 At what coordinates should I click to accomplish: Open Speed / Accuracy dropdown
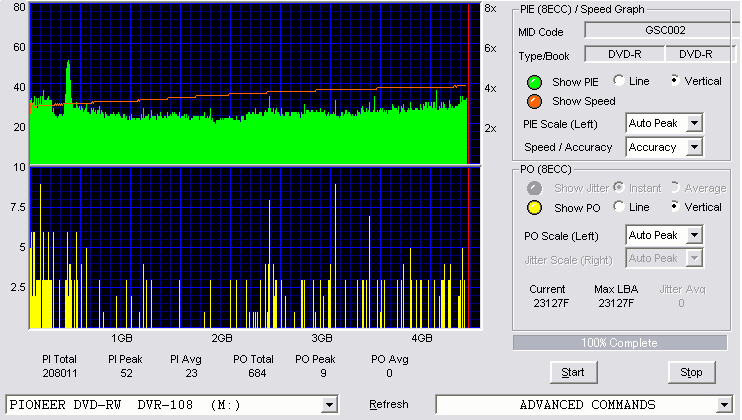(694, 147)
